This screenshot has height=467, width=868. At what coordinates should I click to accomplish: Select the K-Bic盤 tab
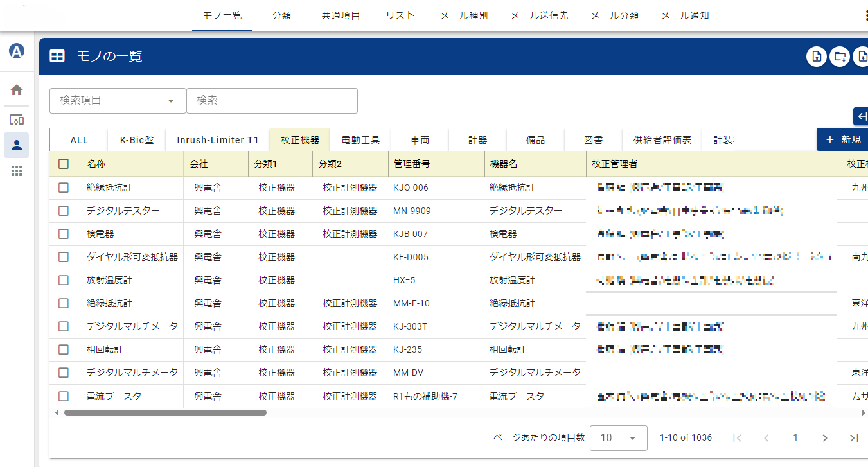[x=137, y=140]
